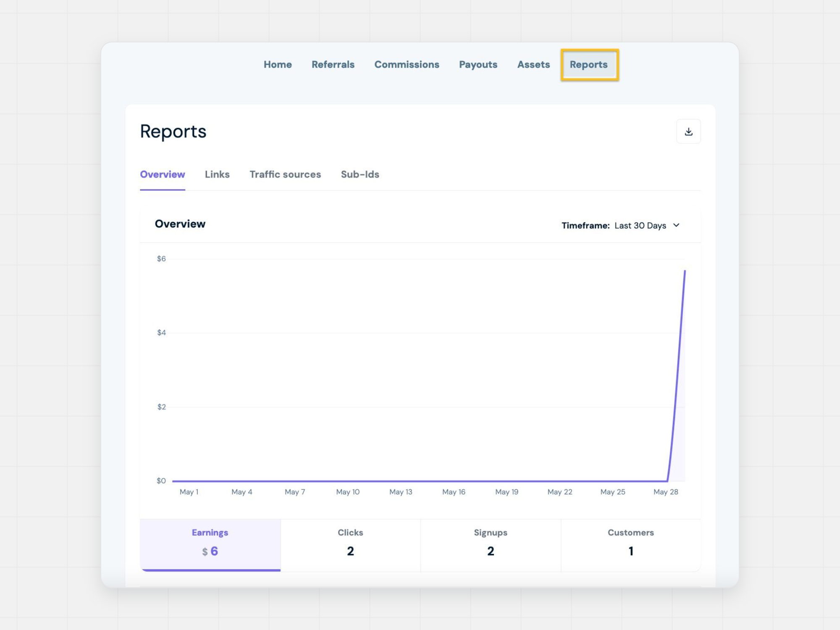
Task: Open the Sub-Ids tab
Action: pyautogui.click(x=360, y=175)
